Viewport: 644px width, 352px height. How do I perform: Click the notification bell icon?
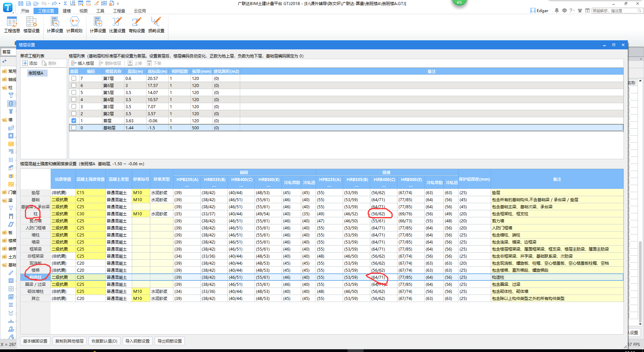[557, 10]
